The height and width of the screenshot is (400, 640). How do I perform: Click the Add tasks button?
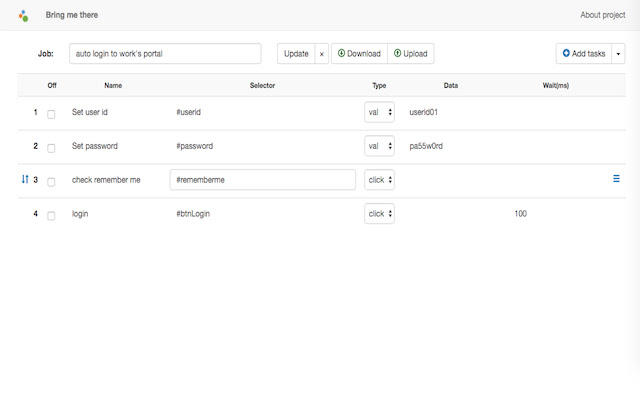584,54
